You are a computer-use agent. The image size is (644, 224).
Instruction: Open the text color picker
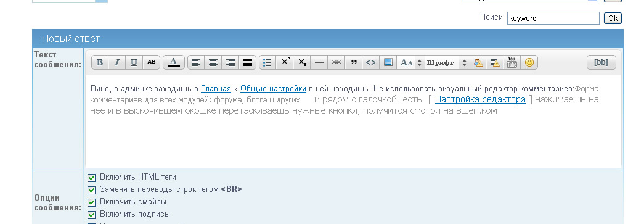coord(174,62)
